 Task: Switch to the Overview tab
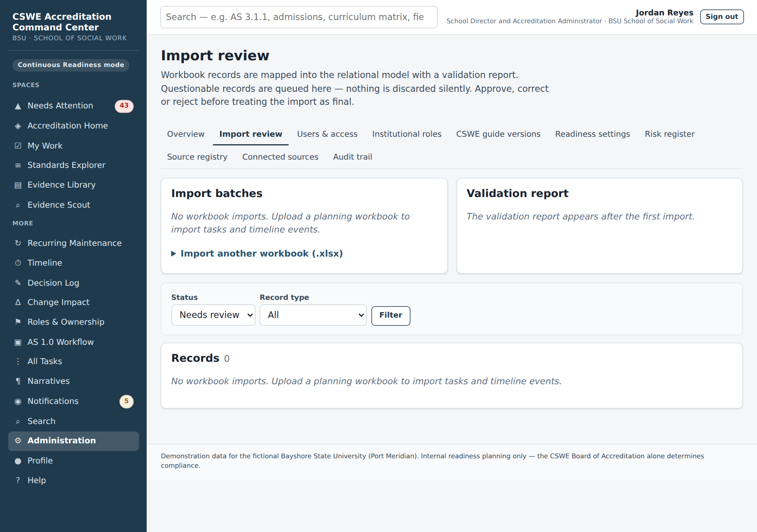point(186,134)
